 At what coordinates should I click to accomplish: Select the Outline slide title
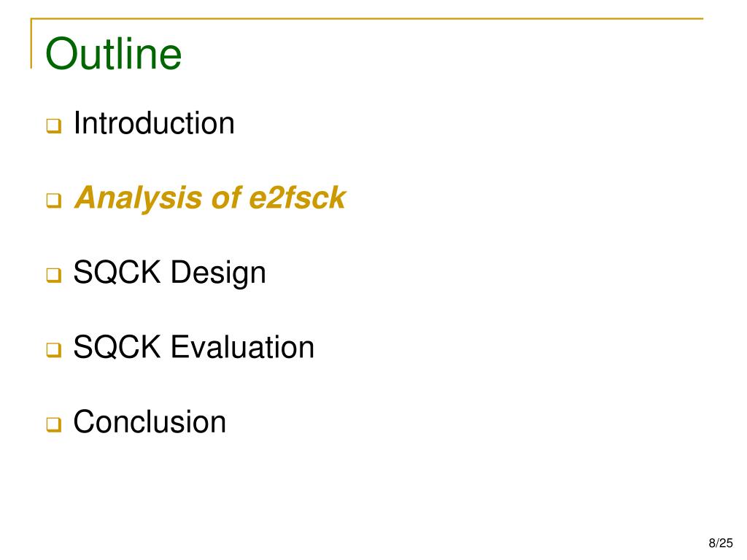pos(113,54)
